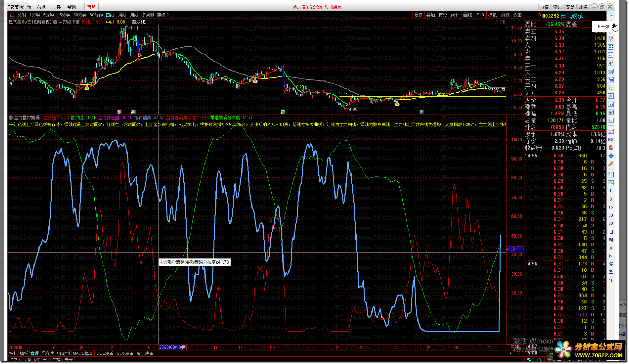Viewport: 629px width, 364px height.
Task: Select 季 quarterly period in right sidebar
Action: point(610,272)
